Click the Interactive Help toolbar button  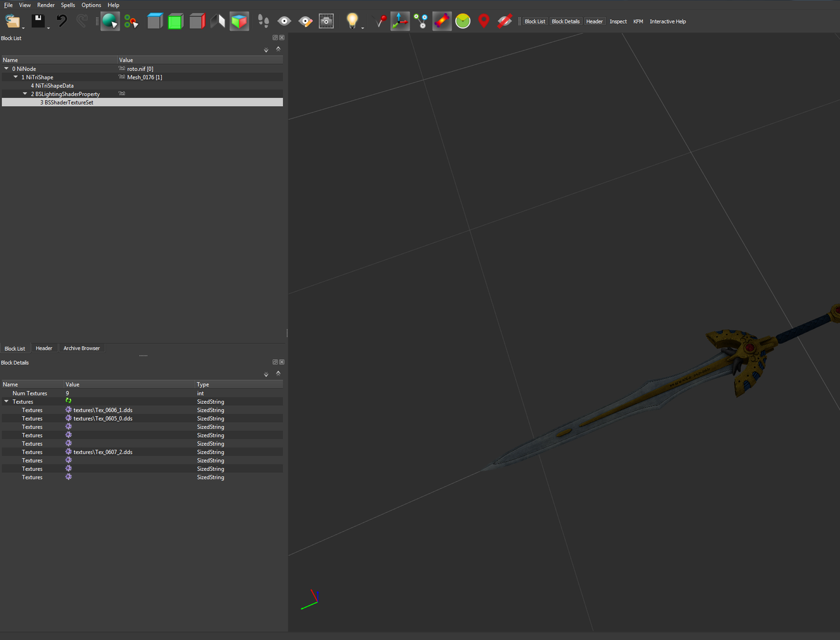click(x=667, y=21)
